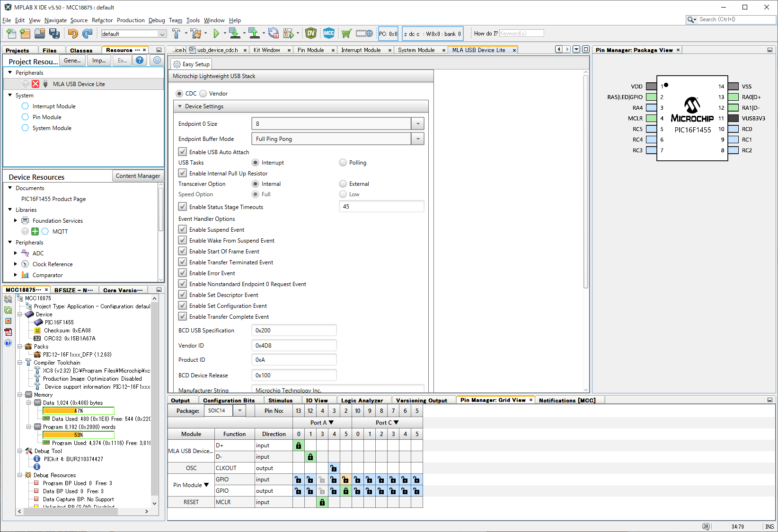The width and height of the screenshot is (778, 532).
Task: Select Interrupt Module in System tree
Action: 54,106
